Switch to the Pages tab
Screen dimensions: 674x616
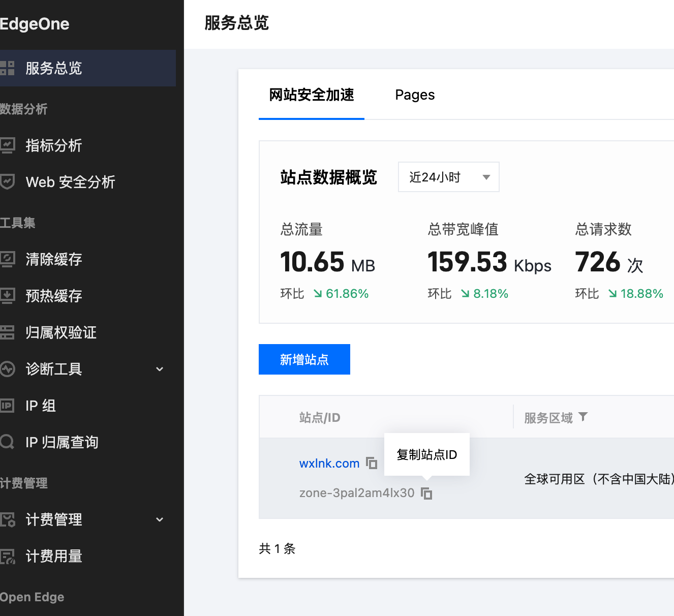click(x=415, y=95)
